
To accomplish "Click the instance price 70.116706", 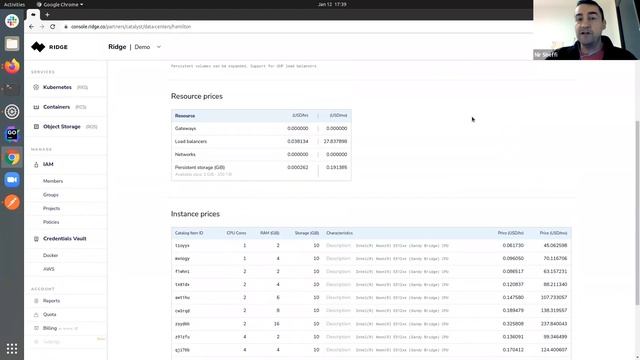I will coord(555,259).
